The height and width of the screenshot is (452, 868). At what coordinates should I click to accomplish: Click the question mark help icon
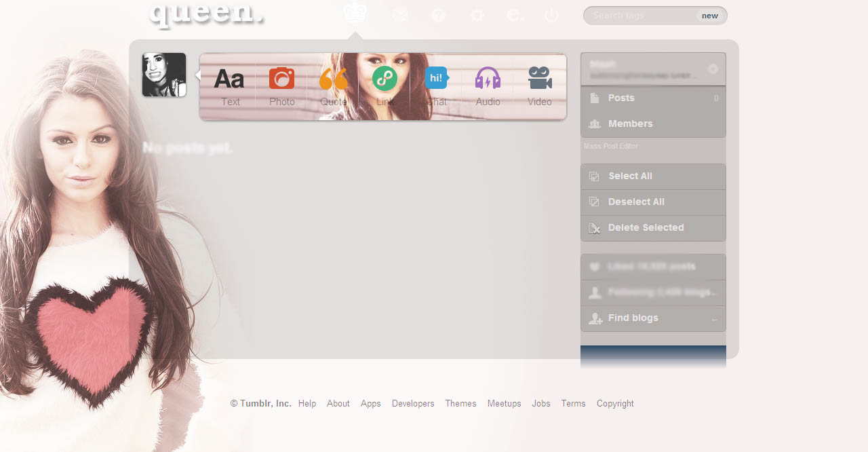click(439, 15)
